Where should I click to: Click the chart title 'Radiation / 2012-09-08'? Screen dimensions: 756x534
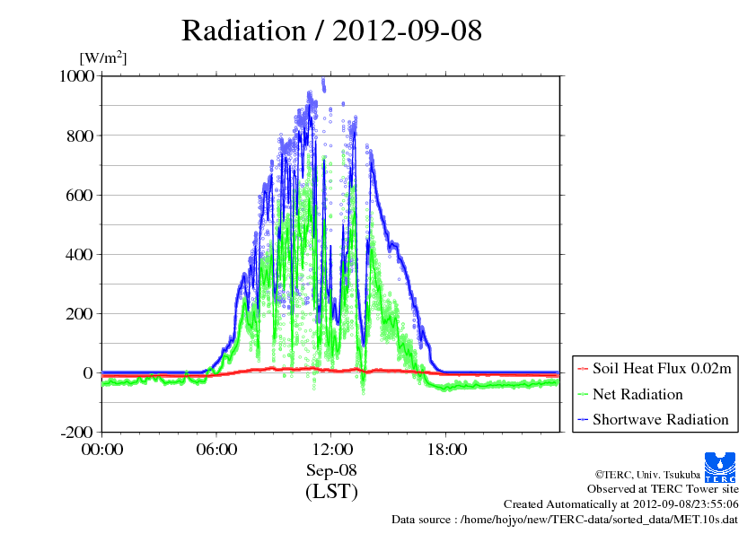331,31
